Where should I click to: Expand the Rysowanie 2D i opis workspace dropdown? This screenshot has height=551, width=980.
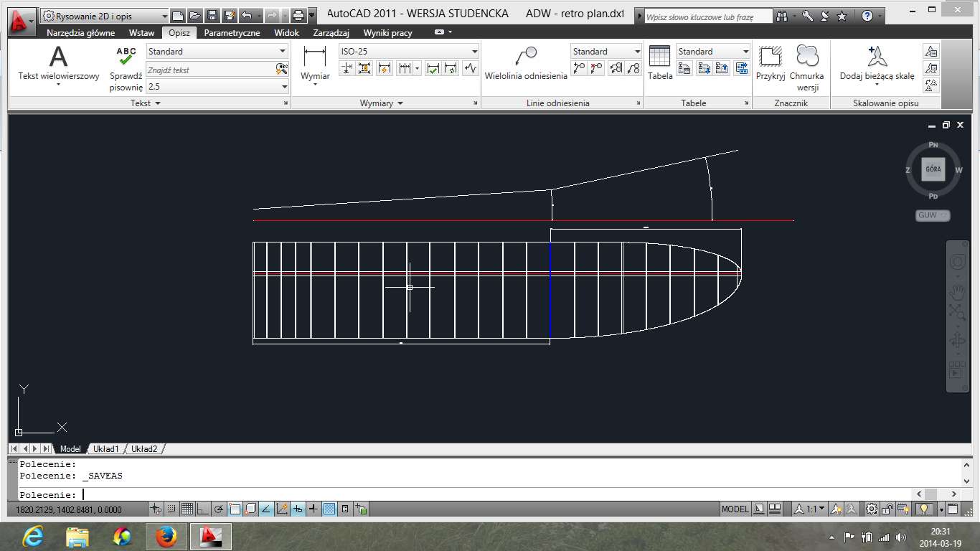pos(164,16)
